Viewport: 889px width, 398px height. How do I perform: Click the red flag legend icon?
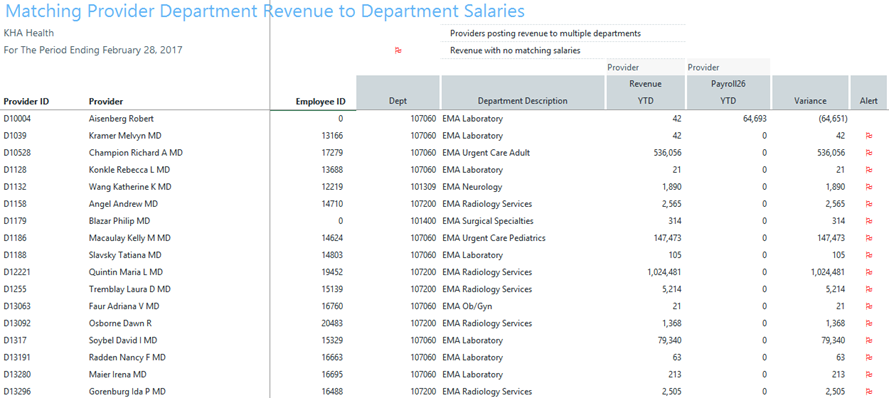pyautogui.click(x=398, y=50)
